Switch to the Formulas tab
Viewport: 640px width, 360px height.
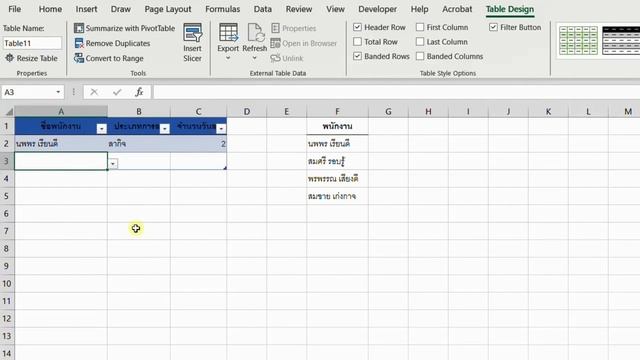click(222, 9)
